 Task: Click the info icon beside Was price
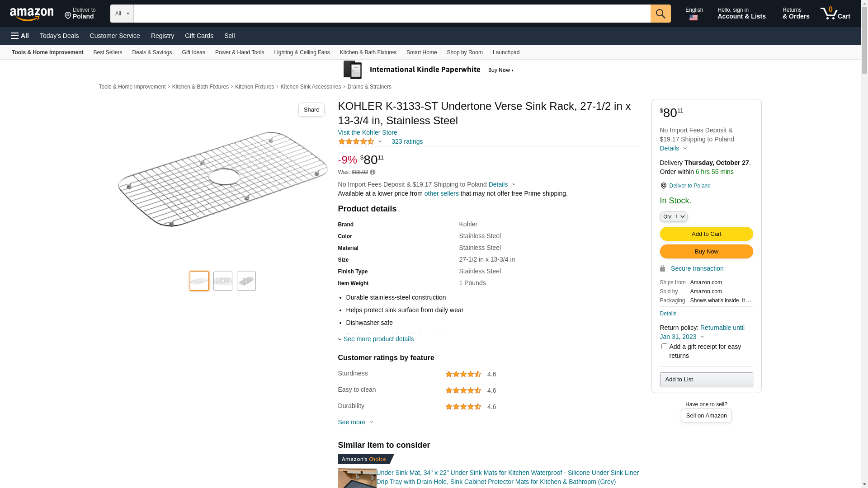point(373,172)
